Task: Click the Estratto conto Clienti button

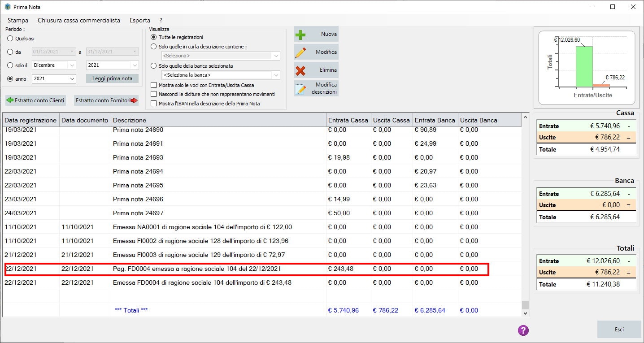Action: (36, 100)
